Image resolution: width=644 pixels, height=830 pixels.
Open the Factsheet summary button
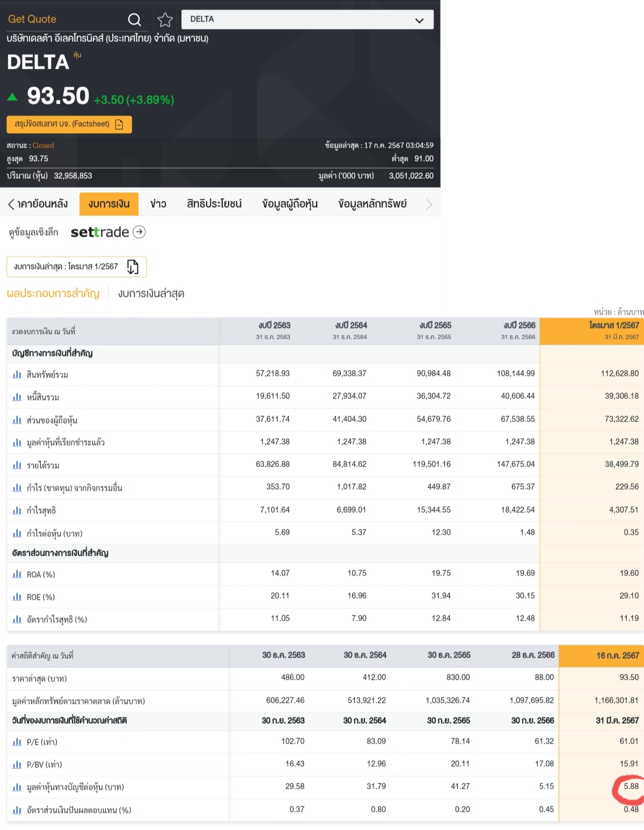(69, 124)
